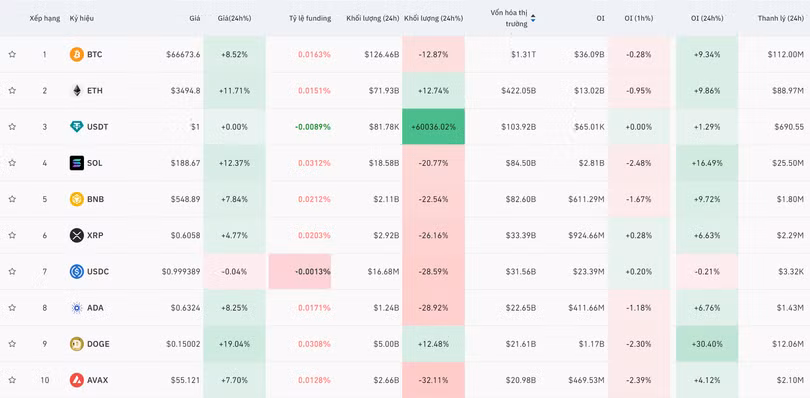Sort by Tỷ lệ funding header

coord(310,18)
